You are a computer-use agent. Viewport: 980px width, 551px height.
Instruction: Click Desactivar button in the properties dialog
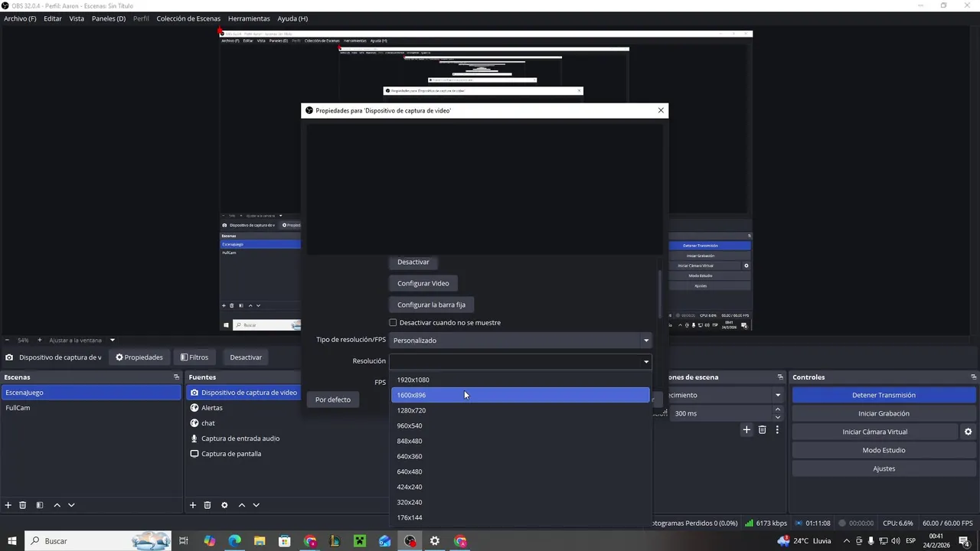(413, 262)
